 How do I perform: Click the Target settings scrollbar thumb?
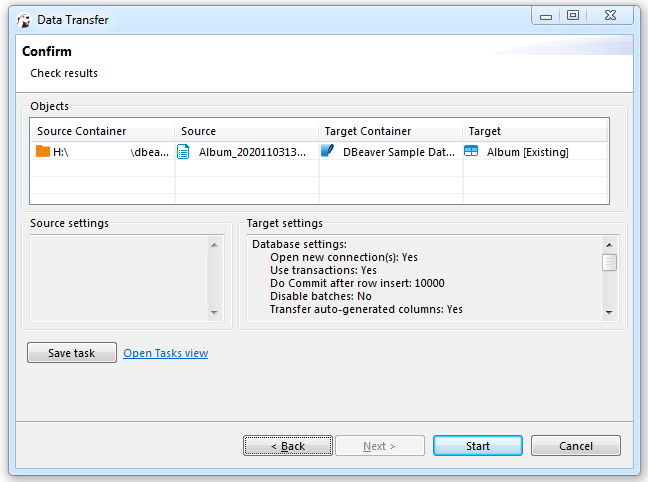(x=609, y=262)
